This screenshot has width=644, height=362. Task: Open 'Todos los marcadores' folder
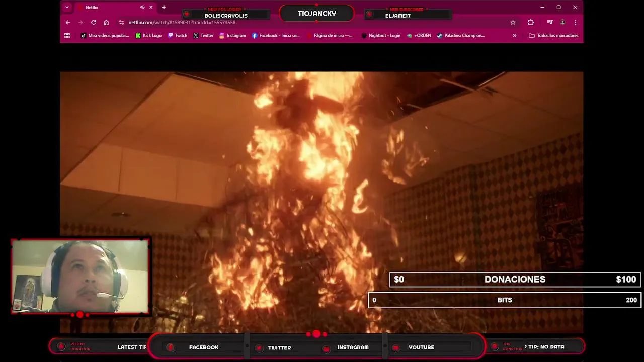[x=553, y=36]
